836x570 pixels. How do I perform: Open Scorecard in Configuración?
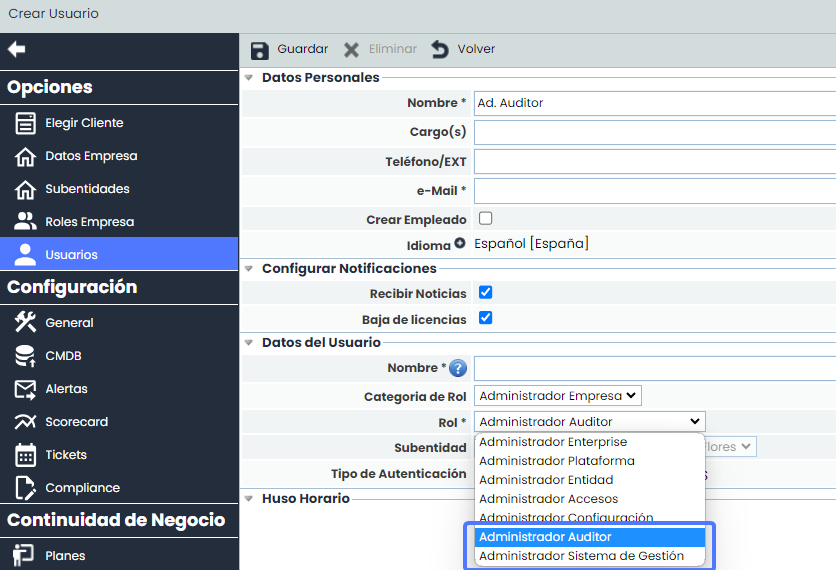76,422
